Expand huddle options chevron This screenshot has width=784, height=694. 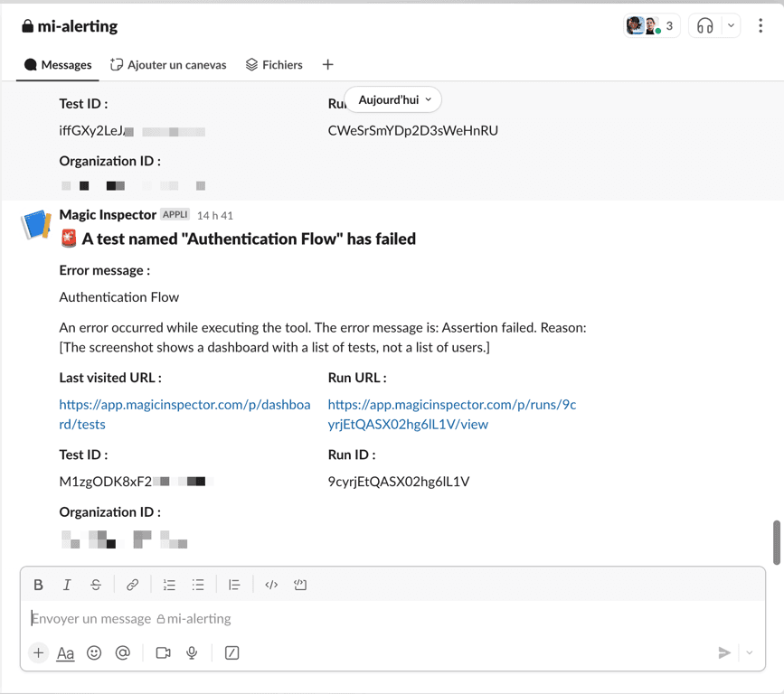click(731, 25)
